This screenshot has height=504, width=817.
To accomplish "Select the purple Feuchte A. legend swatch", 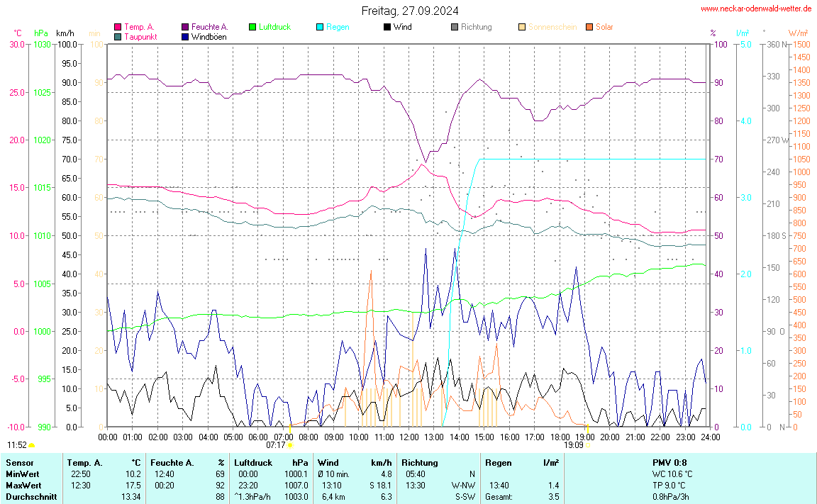I will (185, 27).
